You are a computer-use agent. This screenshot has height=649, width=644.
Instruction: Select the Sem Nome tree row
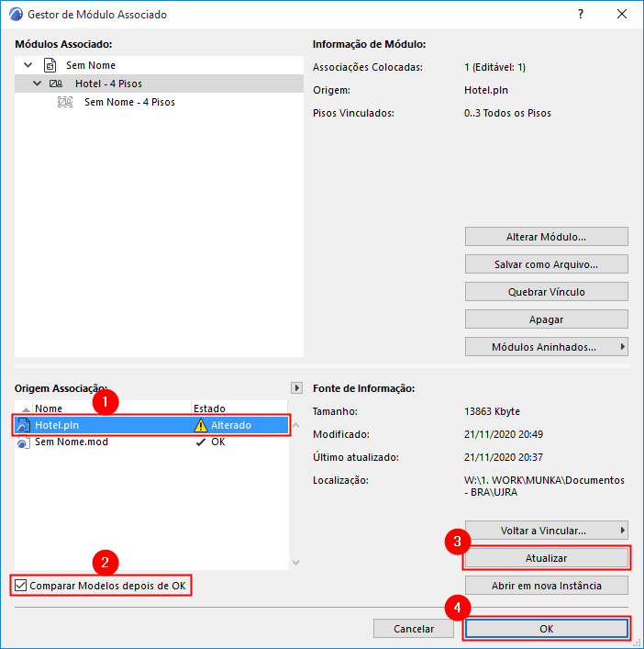[x=160, y=65]
